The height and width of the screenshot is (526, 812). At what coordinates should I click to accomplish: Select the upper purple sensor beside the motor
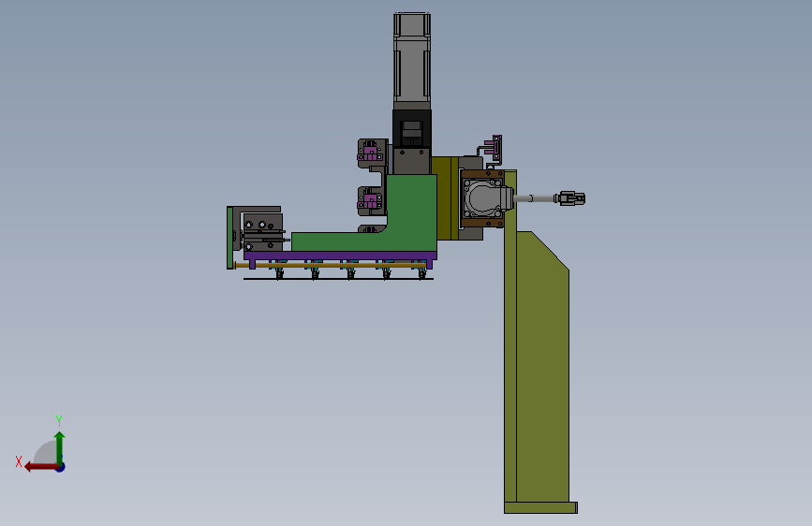tap(370, 153)
